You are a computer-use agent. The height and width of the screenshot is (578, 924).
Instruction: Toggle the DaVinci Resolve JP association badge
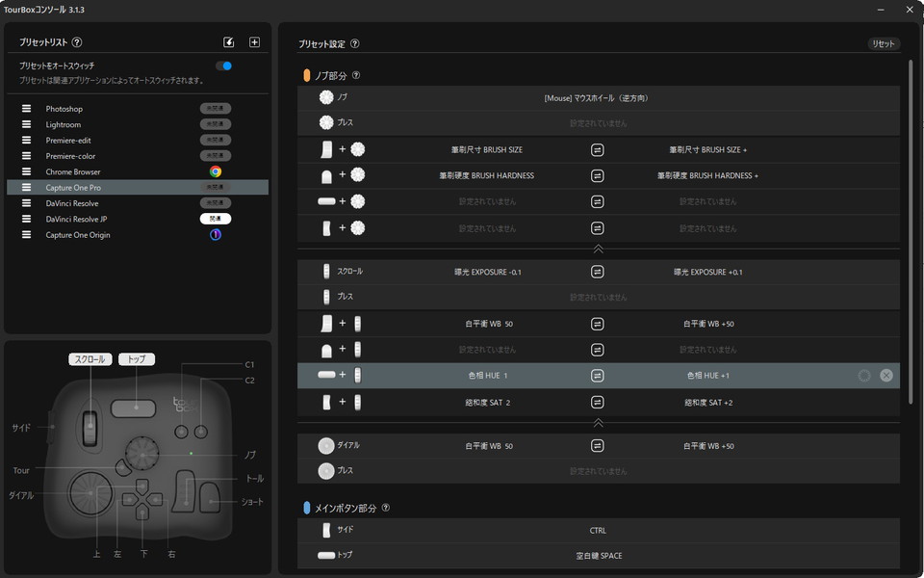point(216,219)
